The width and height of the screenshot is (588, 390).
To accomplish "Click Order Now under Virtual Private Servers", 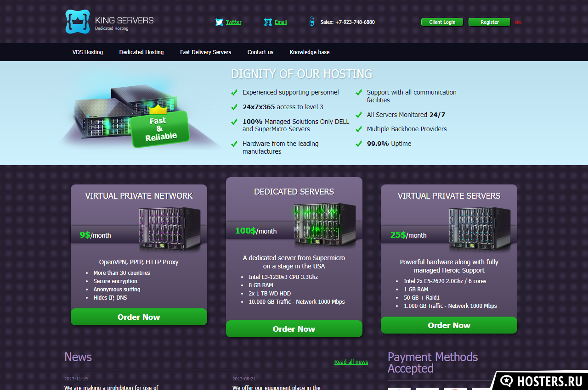I will click(449, 325).
